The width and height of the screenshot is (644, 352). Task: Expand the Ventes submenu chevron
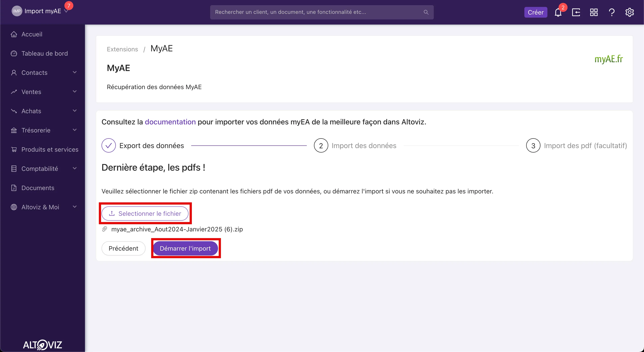click(74, 92)
